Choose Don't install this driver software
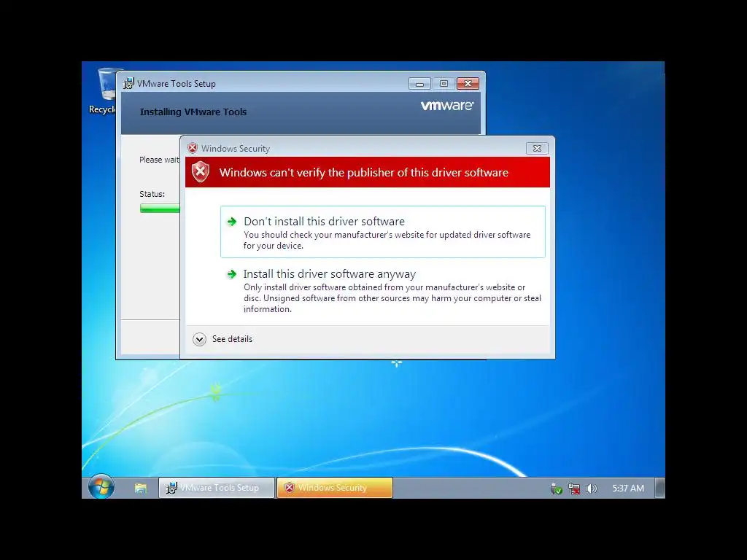747x560 pixels. (x=382, y=232)
